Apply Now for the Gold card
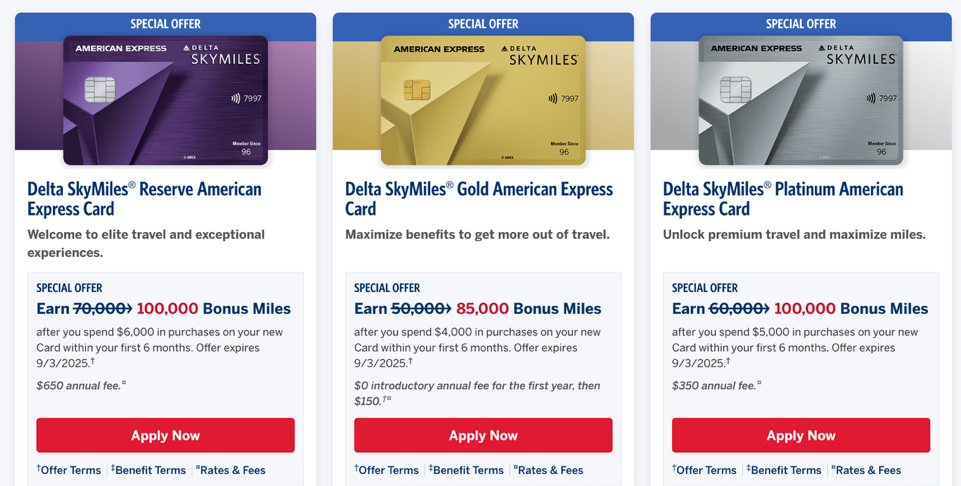The height and width of the screenshot is (486, 961). click(483, 435)
